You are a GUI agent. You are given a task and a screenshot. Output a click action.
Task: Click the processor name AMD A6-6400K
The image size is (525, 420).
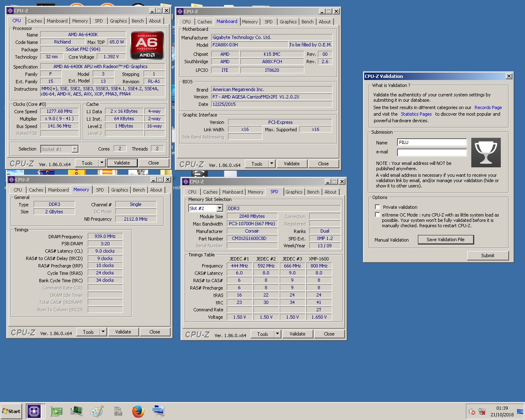[83, 34]
